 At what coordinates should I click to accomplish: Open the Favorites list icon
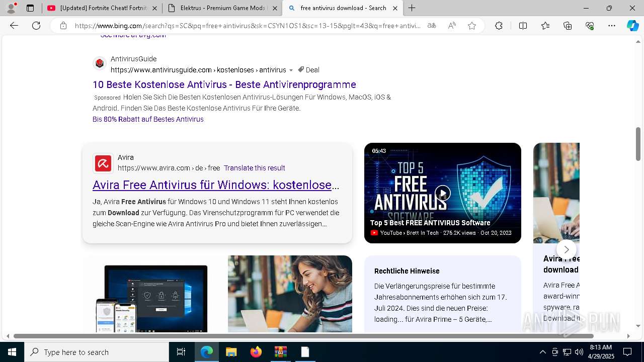tap(545, 26)
